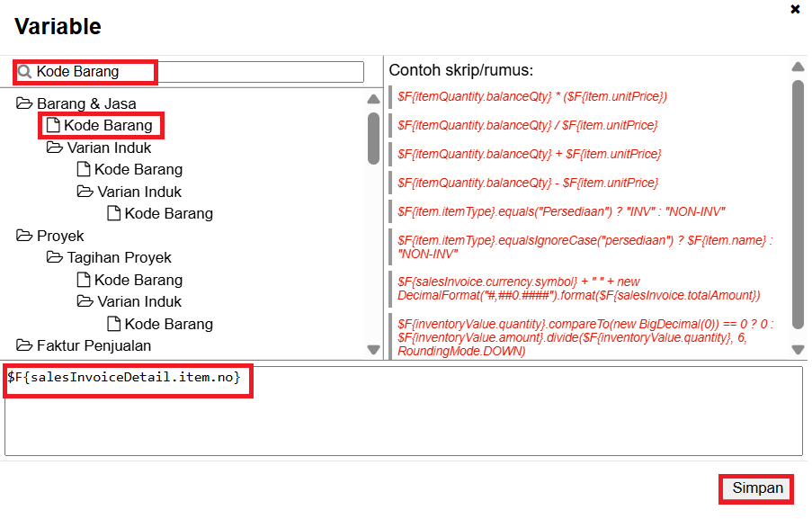812x519 pixels.
Task: Click the search magnifier icon
Action: (x=25, y=72)
